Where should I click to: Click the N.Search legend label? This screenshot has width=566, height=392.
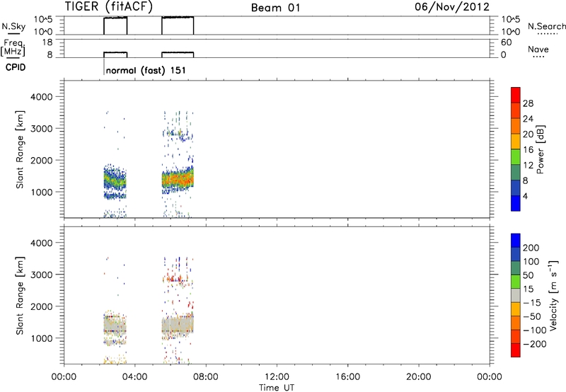click(x=546, y=26)
